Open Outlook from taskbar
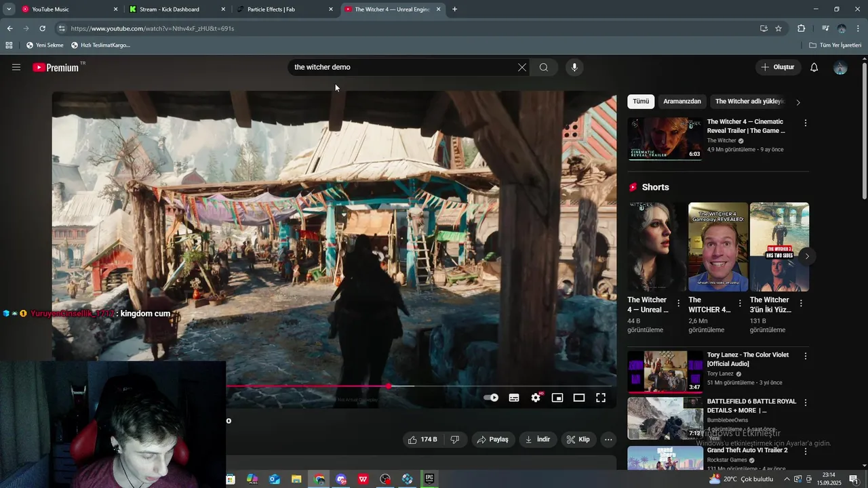The image size is (868, 488). [274, 479]
